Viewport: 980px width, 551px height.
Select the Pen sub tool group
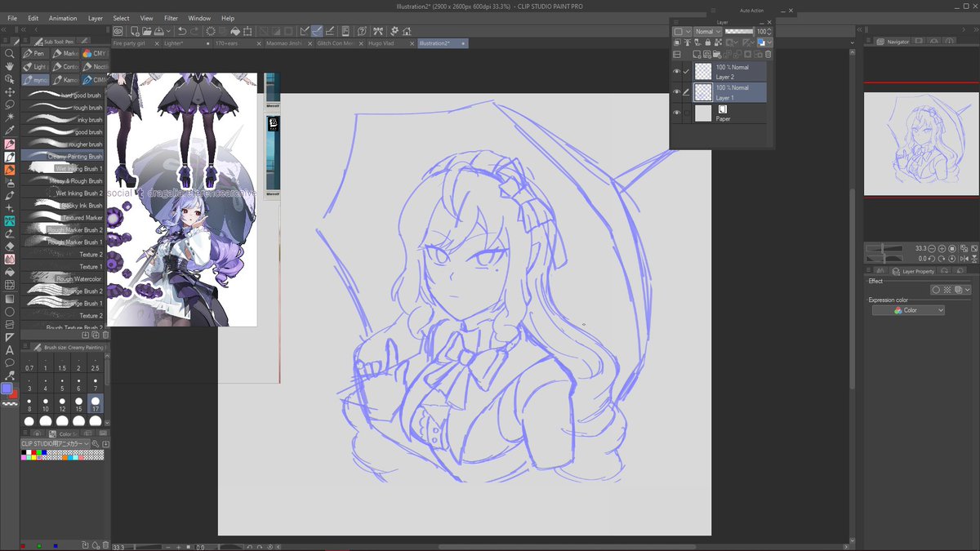(35, 53)
